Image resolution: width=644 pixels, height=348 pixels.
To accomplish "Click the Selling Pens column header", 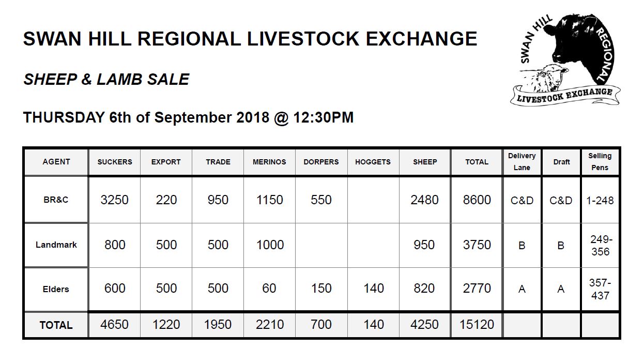I will tap(600, 161).
